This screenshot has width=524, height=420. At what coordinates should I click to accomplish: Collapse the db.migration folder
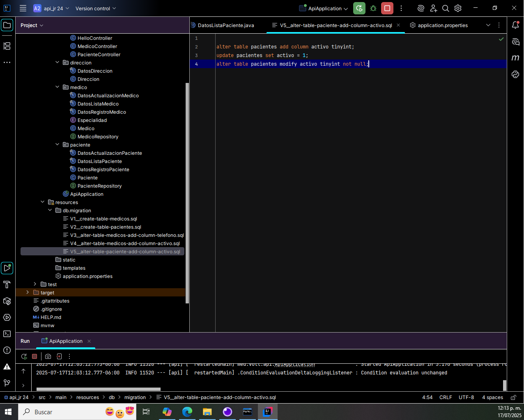[50, 210]
